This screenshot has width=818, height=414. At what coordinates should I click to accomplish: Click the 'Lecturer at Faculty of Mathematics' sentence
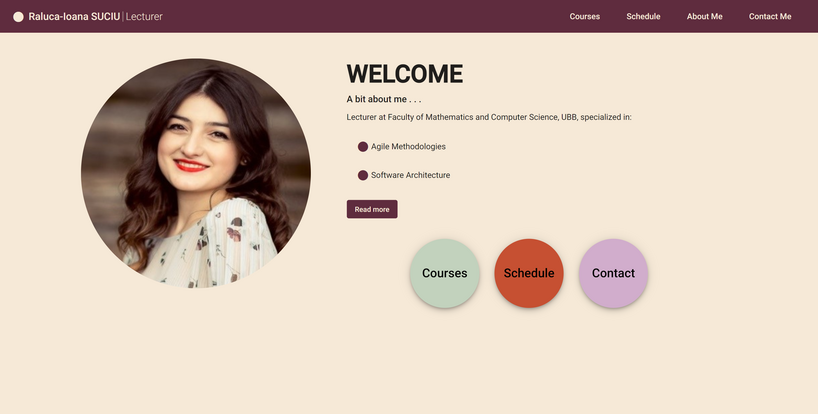(489, 117)
